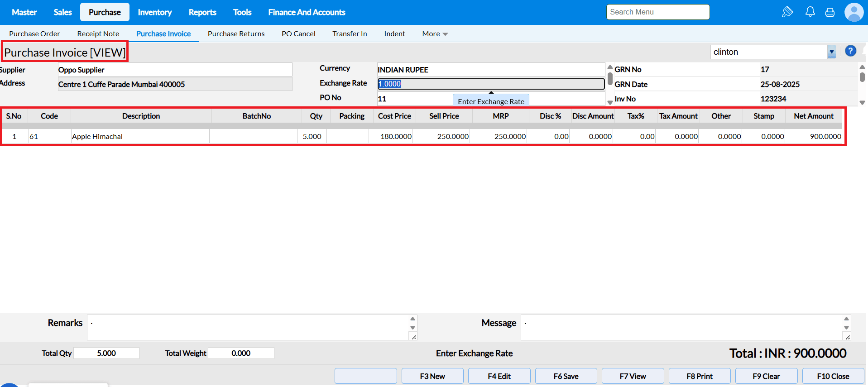
Task: Click the GRN panel scrollbar down arrow
Action: tap(862, 103)
